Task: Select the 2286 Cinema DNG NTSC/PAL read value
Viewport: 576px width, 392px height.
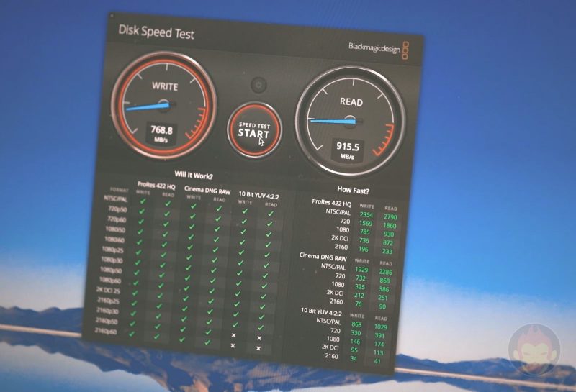Action: (385, 272)
